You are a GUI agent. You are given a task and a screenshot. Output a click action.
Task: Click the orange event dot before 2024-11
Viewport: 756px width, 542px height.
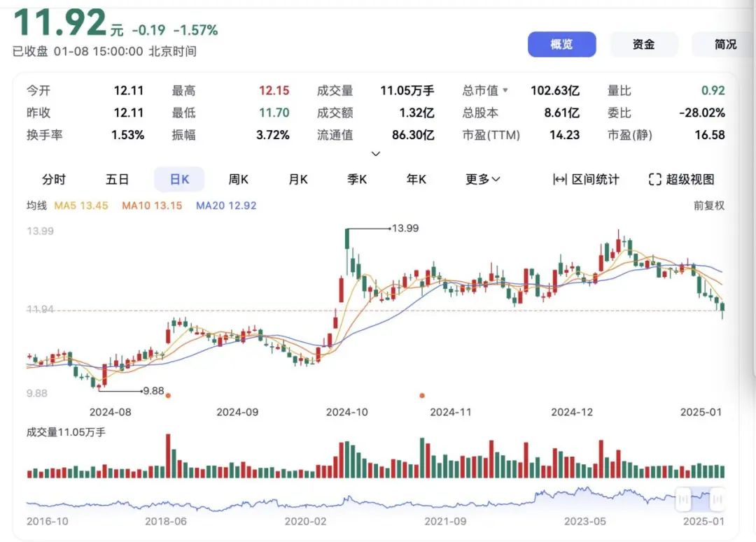[421, 395]
